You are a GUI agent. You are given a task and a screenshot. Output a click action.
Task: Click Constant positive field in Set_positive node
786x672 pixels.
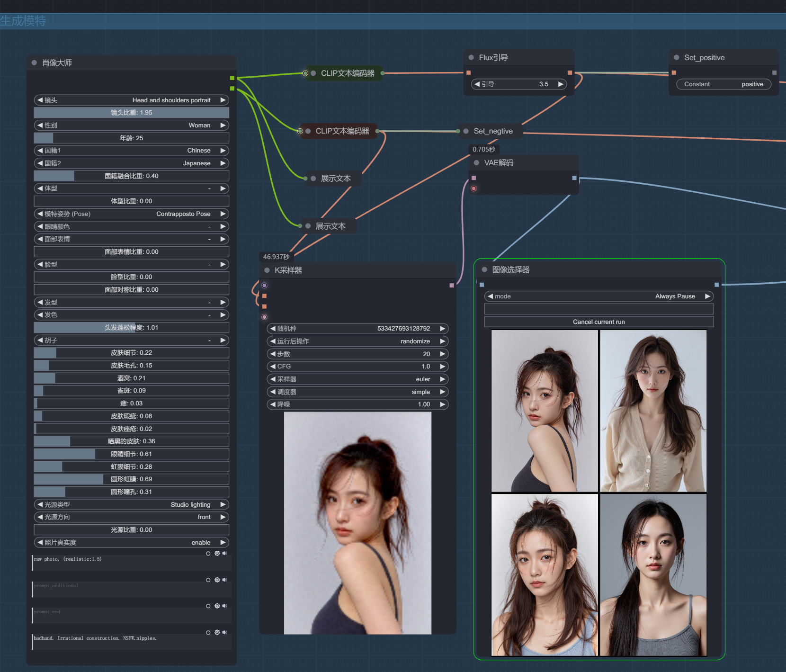pyautogui.click(x=723, y=84)
